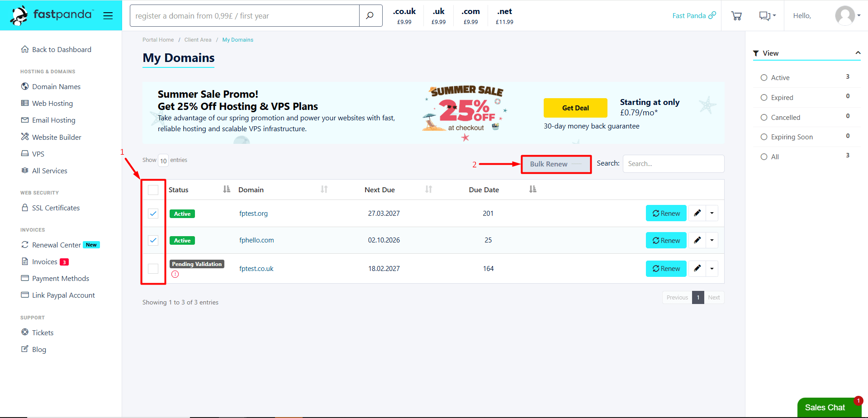The width and height of the screenshot is (868, 418).
Task: Open the fptest.org domain link
Action: (254, 214)
